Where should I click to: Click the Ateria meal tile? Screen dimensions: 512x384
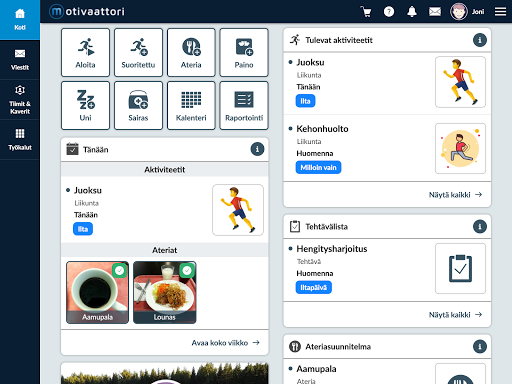coord(191,53)
